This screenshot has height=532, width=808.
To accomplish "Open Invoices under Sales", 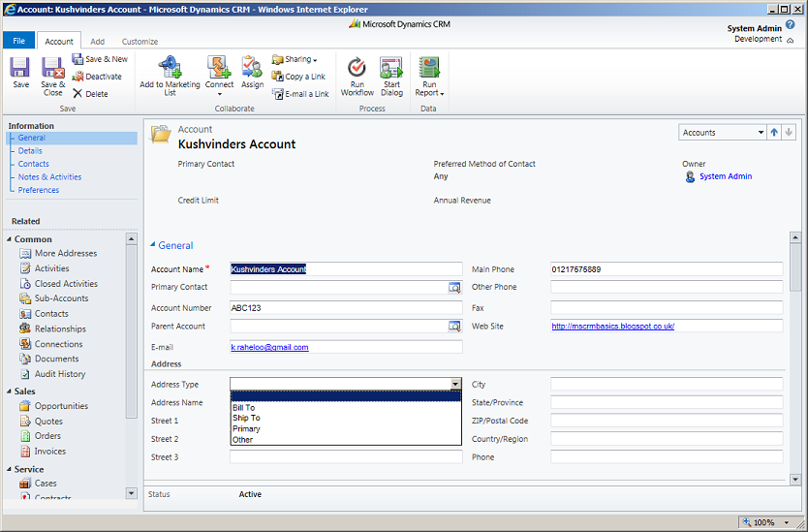I will [x=43, y=451].
